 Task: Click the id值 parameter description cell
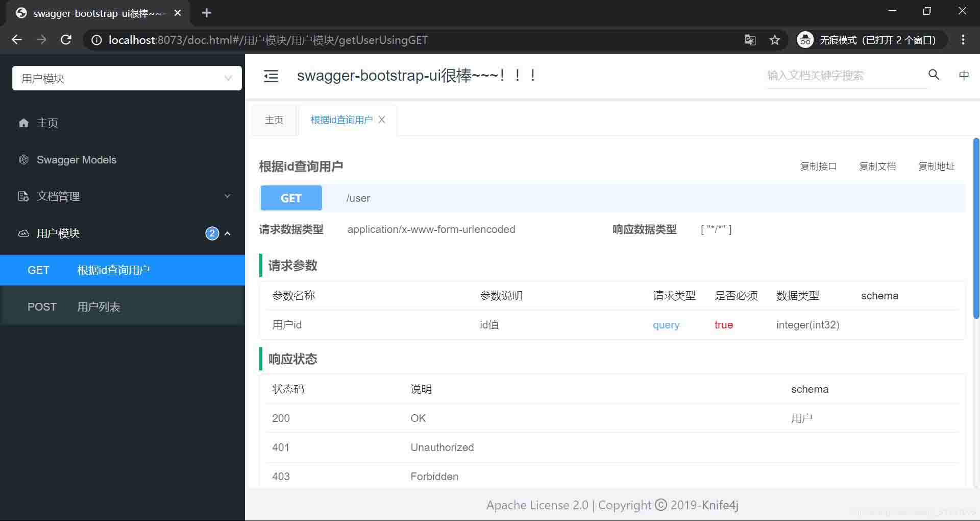[x=489, y=325]
